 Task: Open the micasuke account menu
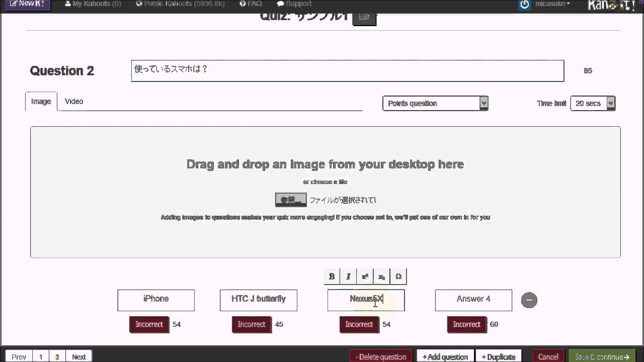pos(552,4)
